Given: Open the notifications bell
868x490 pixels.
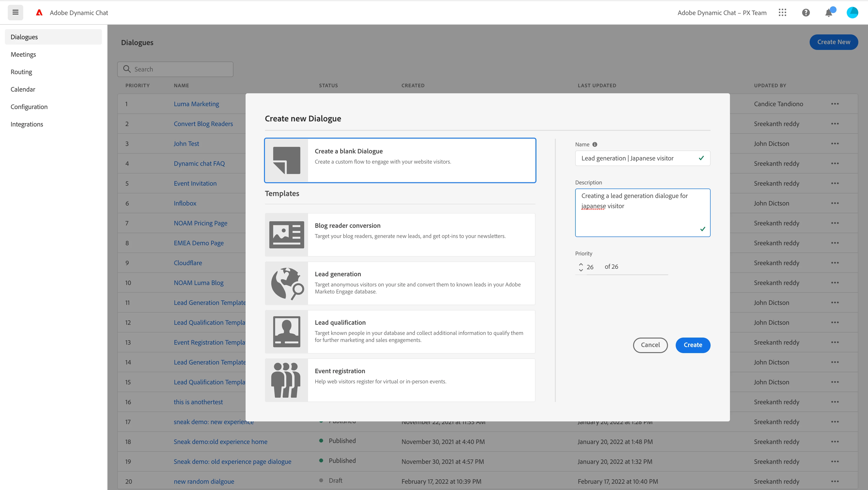Looking at the screenshot, I should 829,13.
